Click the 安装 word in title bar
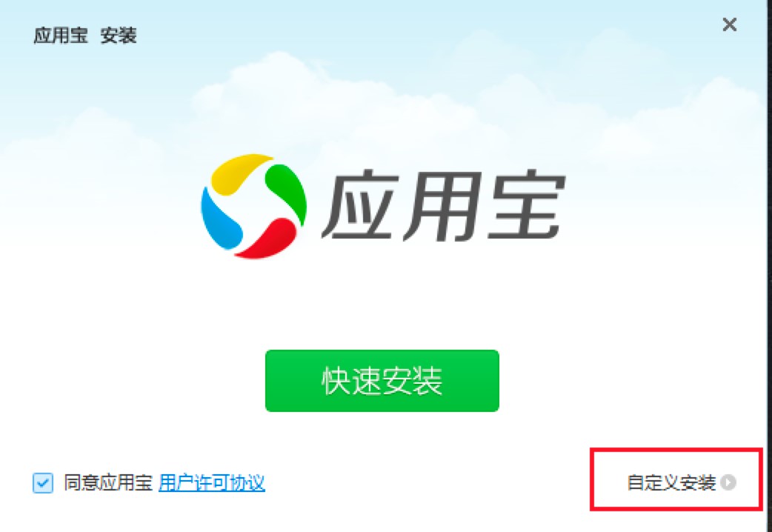 pyautogui.click(x=118, y=36)
